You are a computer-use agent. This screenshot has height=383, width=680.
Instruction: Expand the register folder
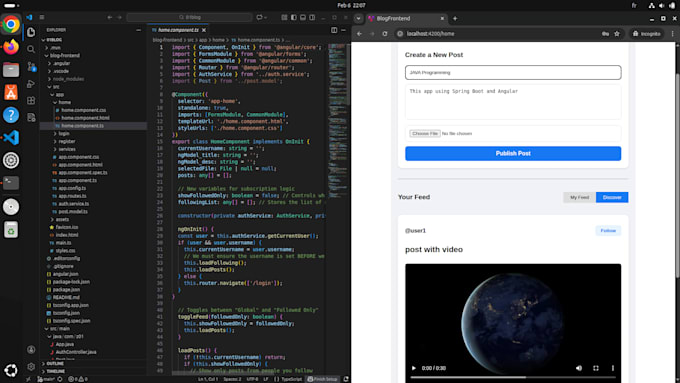pyautogui.click(x=67, y=141)
